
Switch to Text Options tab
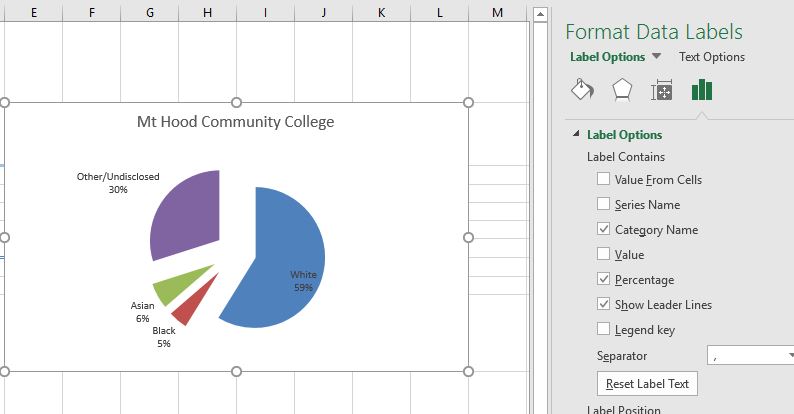711,57
